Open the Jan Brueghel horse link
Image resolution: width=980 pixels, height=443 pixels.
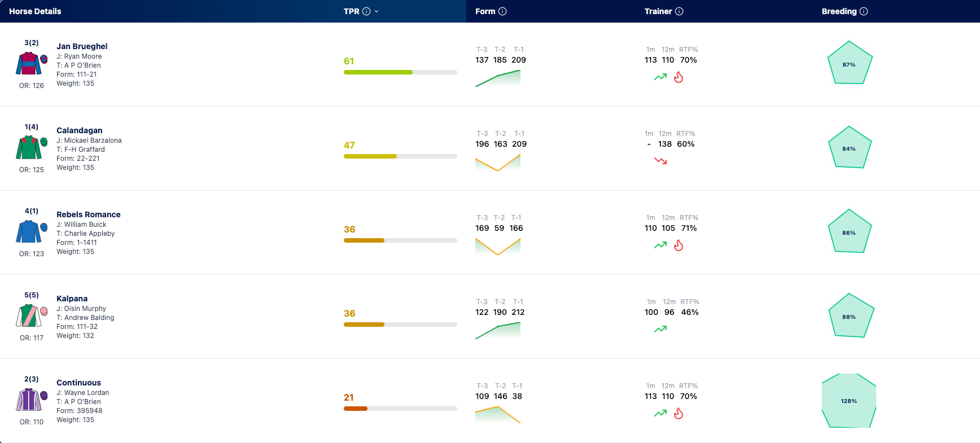pyautogui.click(x=82, y=46)
